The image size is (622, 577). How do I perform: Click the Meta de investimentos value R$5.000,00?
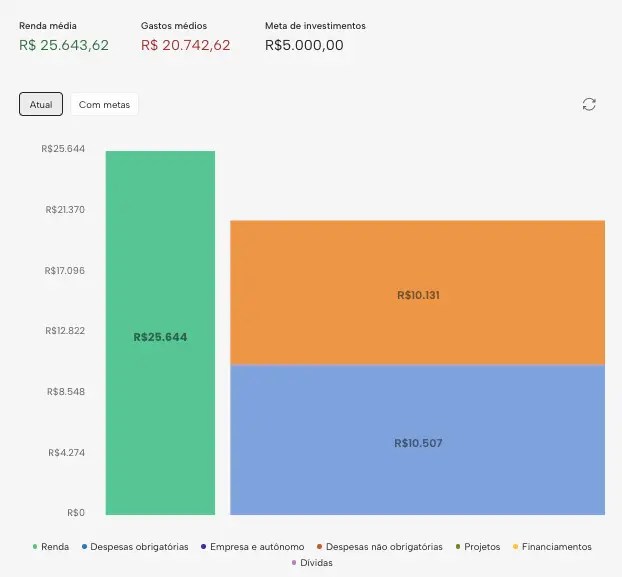[x=305, y=45]
